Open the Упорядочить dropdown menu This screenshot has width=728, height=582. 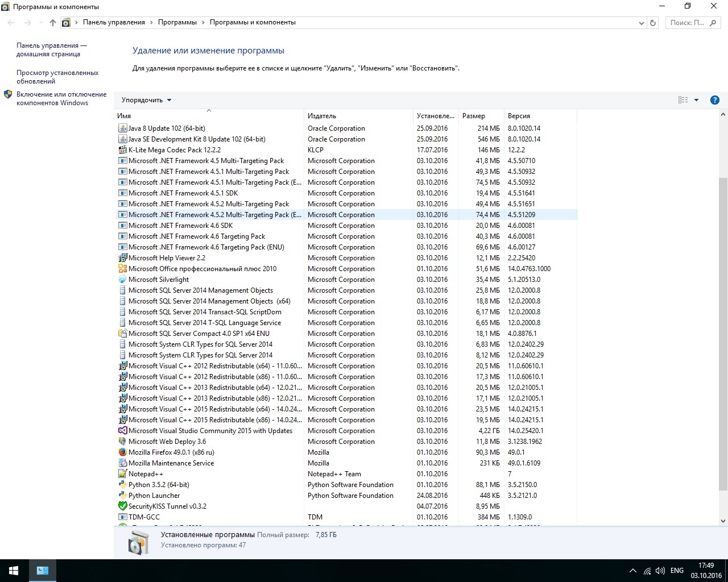click(x=146, y=100)
